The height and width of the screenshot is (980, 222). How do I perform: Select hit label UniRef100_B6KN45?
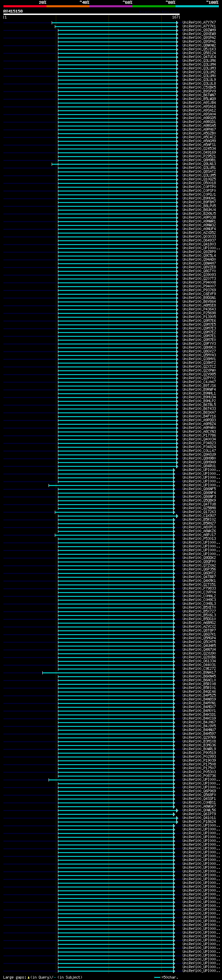click(x=199, y=677)
